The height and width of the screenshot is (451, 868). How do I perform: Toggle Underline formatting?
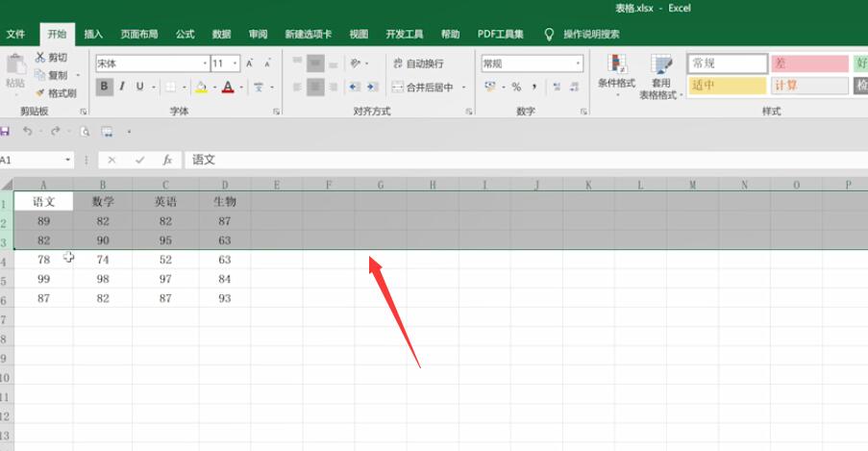point(140,87)
